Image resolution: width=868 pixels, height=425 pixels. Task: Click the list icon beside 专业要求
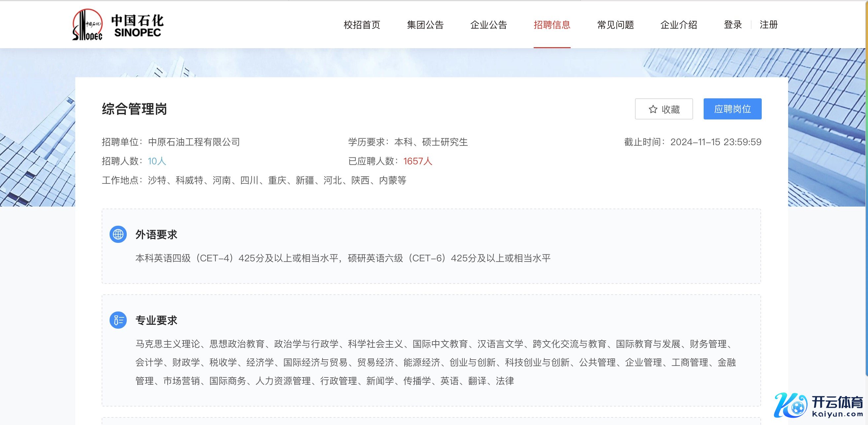click(118, 320)
